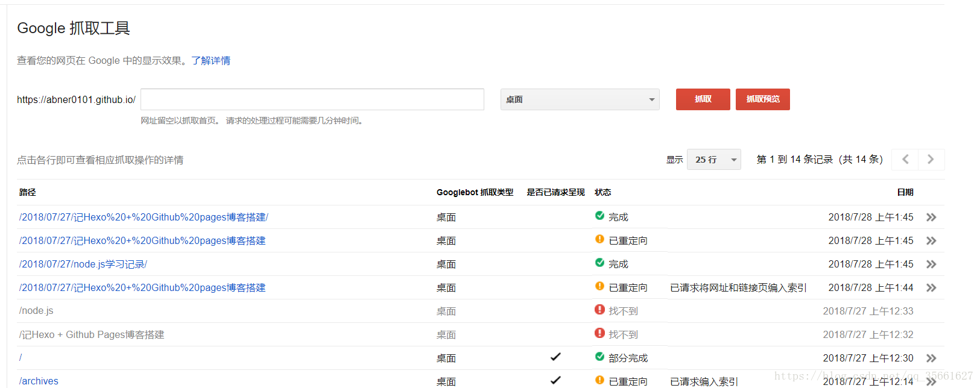980x388 pixels.
Task: Select the /node.js path row text
Action: point(36,311)
